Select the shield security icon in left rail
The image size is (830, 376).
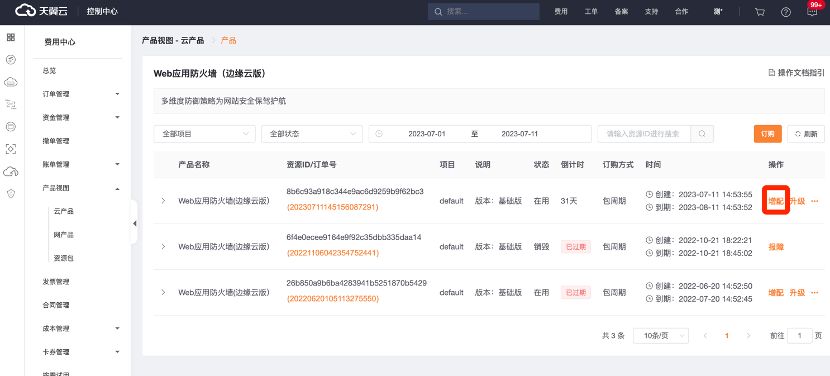[11, 194]
